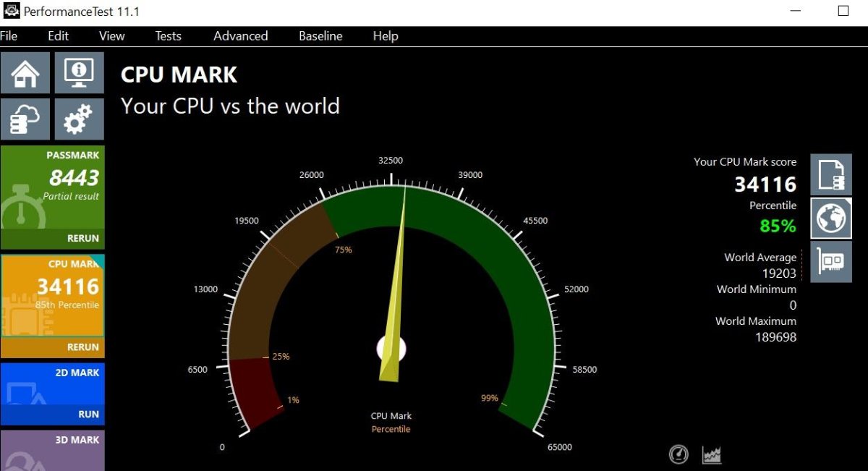
Task: Open the File menu
Action: pyautogui.click(x=9, y=35)
